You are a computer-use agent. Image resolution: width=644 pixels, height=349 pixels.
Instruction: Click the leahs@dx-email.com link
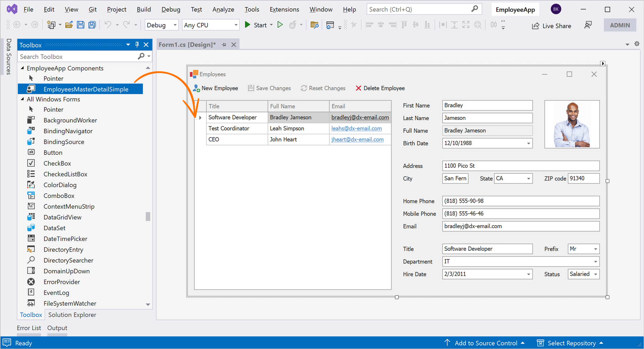click(x=356, y=128)
